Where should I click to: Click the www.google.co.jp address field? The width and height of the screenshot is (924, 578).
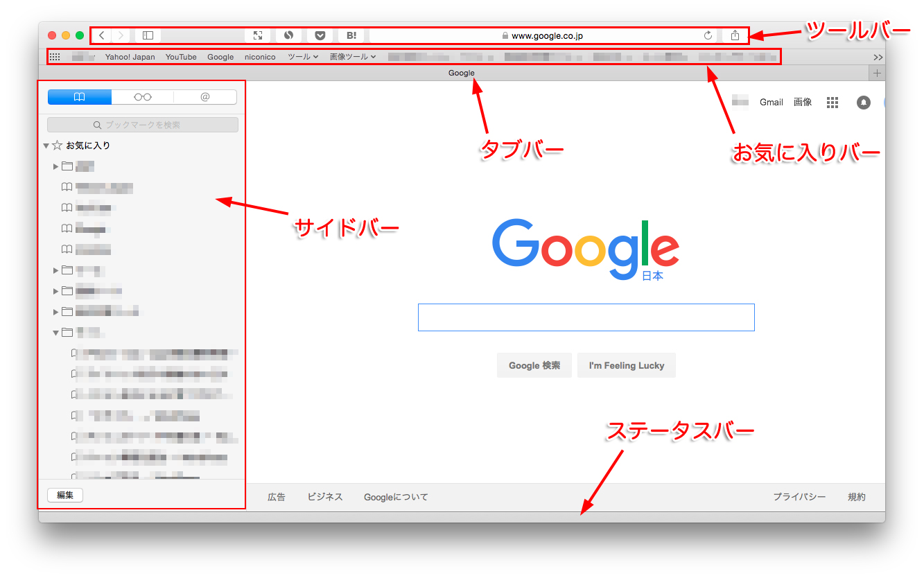click(x=545, y=35)
